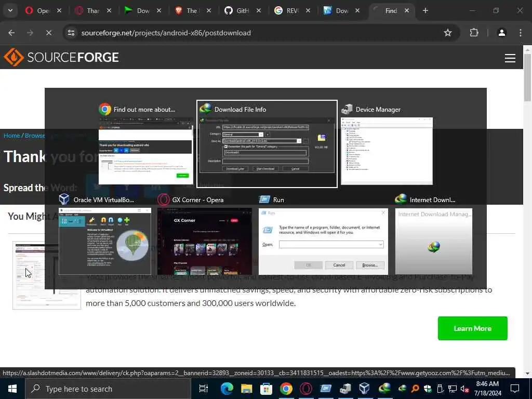Click the page's vertical scrollbar

527,78
